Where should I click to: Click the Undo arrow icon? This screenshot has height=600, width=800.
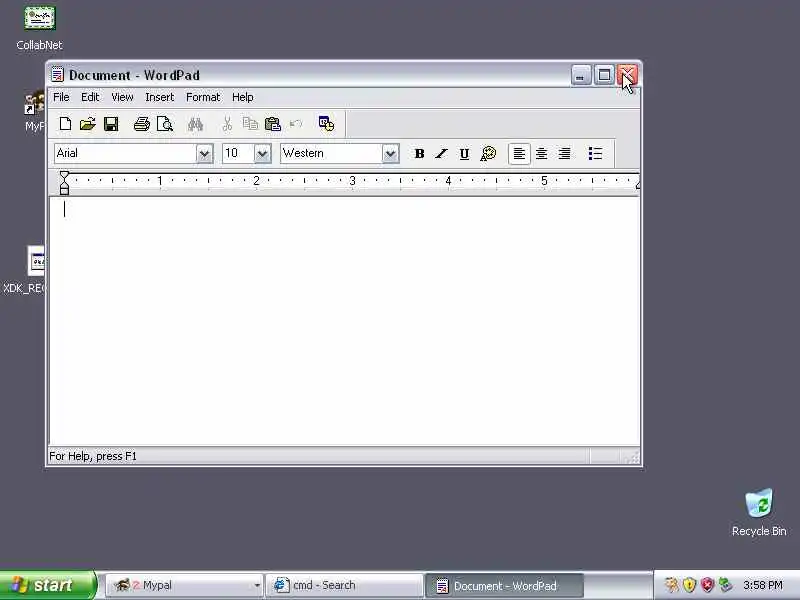click(296, 124)
